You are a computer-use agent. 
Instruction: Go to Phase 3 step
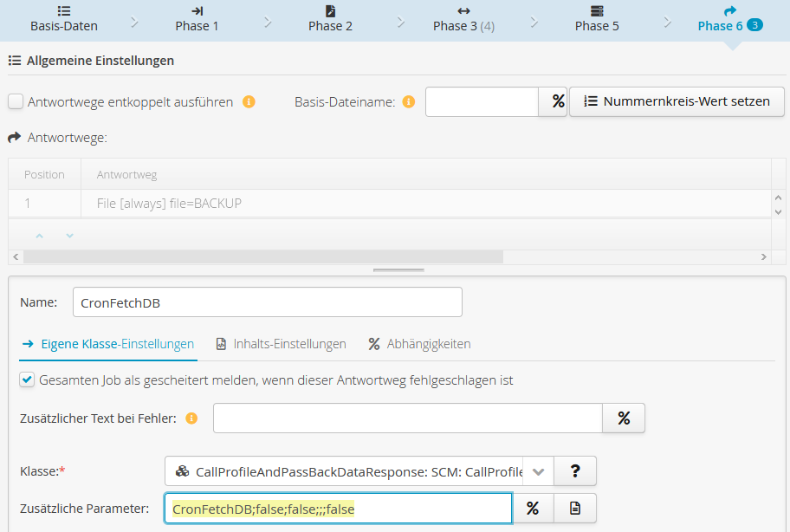pyautogui.click(x=463, y=19)
